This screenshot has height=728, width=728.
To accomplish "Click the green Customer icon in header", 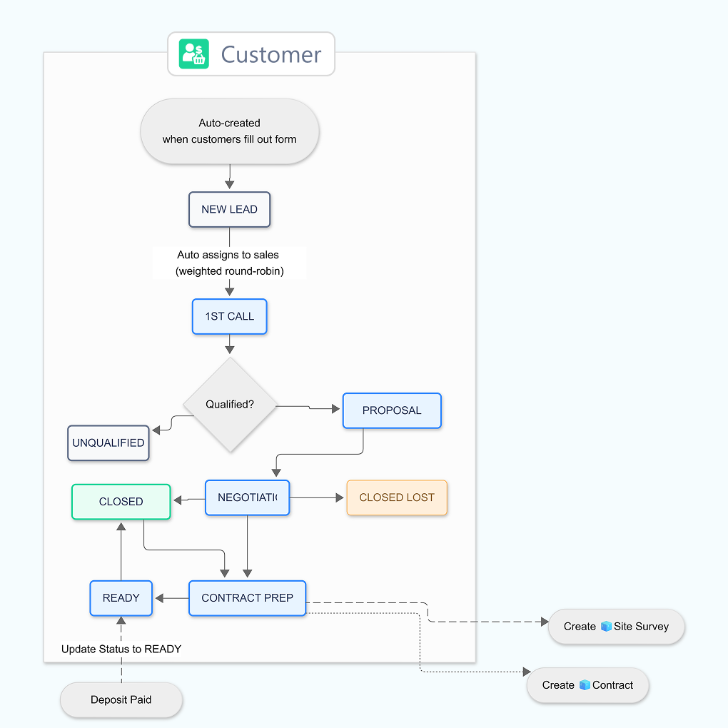I will point(194,54).
